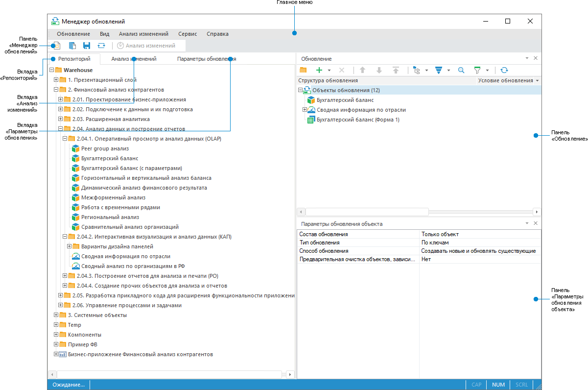Image resolution: width=588 pixels, height=390 pixels.
Task: Click the blue two-arrow update icon in main toolbar
Action: point(101,46)
